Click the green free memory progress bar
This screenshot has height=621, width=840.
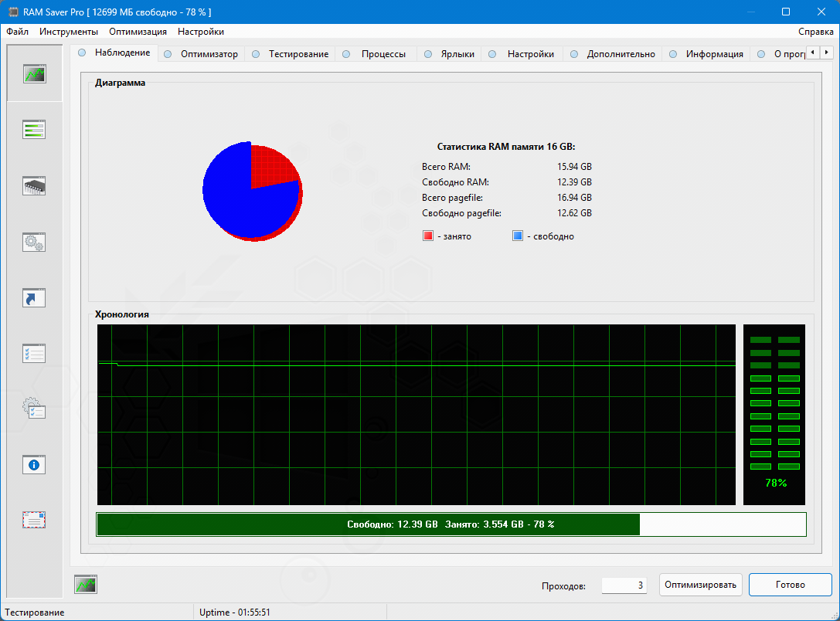click(451, 524)
